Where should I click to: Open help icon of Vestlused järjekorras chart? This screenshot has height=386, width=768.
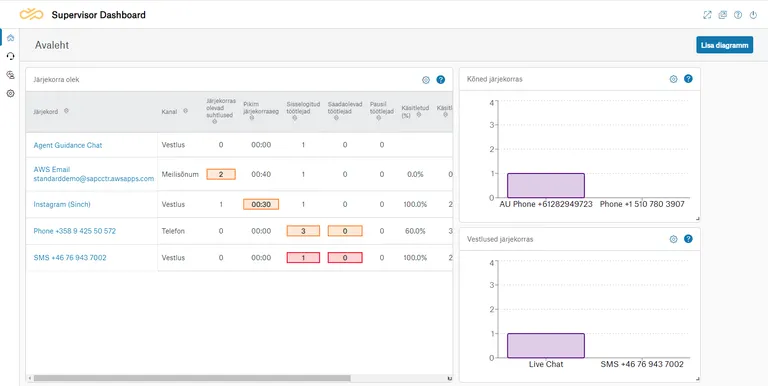[x=688, y=239]
